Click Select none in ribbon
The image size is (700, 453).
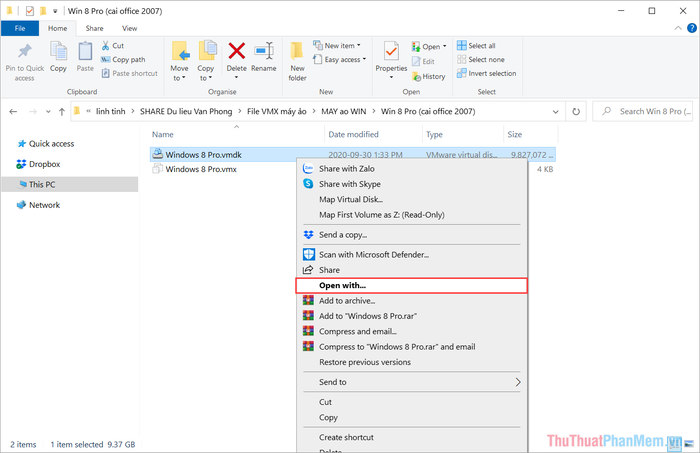(481, 59)
